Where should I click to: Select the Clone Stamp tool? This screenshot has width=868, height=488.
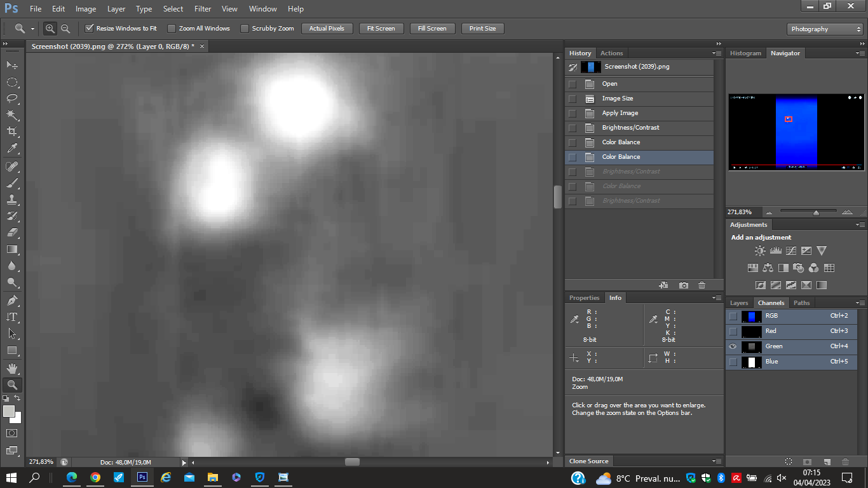[x=12, y=199]
